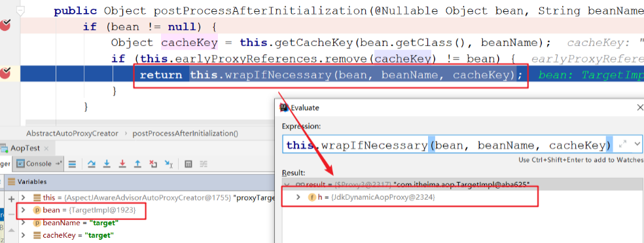The height and width of the screenshot is (243, 644).
Task: Expand the 'this' variable node
Action: click(24, 198)
